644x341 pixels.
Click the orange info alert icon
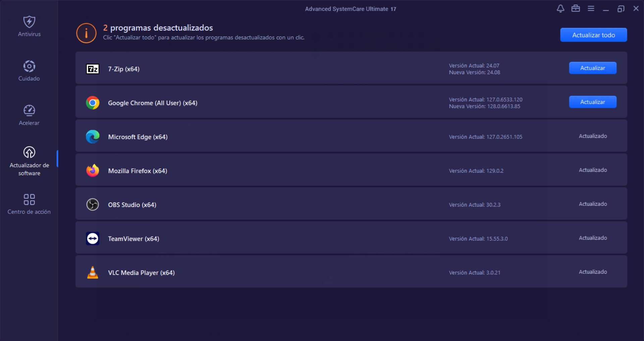point(86,33)
